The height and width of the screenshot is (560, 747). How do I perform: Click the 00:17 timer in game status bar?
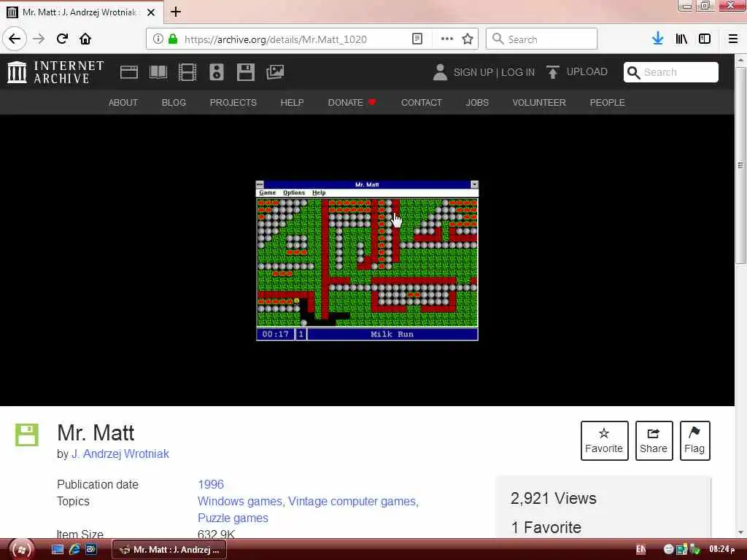tap(275, 334)
